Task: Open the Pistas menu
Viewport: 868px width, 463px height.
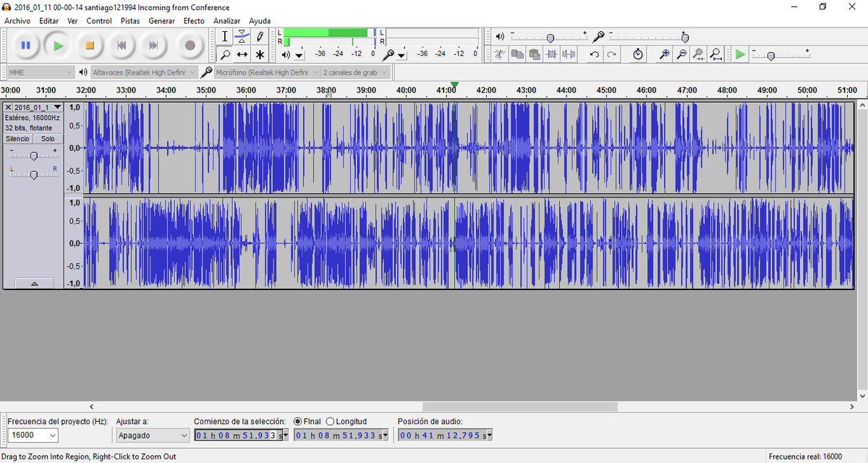Action: (130, 21)
